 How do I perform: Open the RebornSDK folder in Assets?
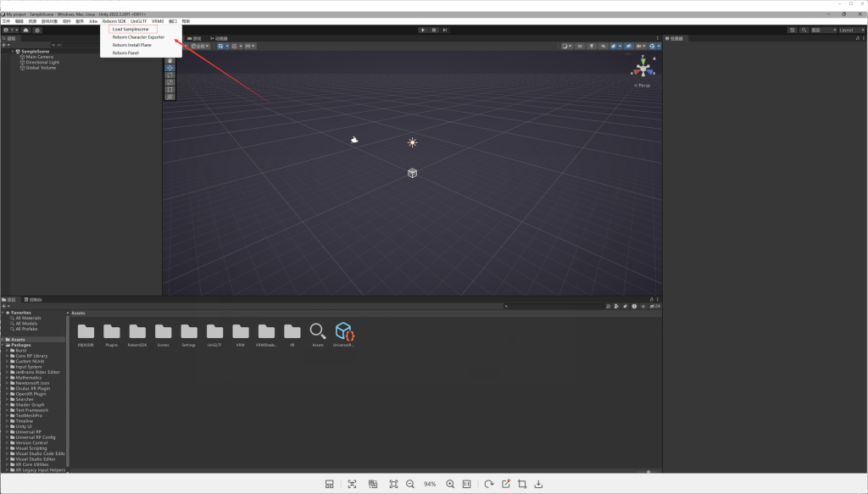[137, 334]
